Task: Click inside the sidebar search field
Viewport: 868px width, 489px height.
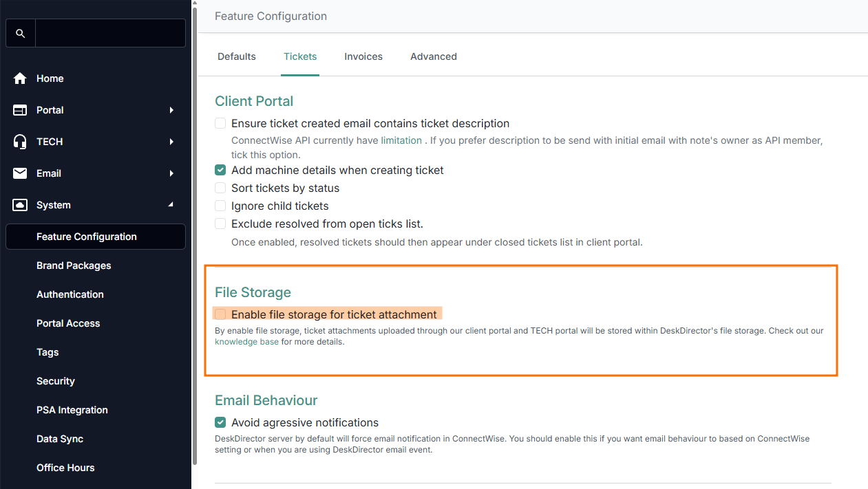Action: pos(110,33)
